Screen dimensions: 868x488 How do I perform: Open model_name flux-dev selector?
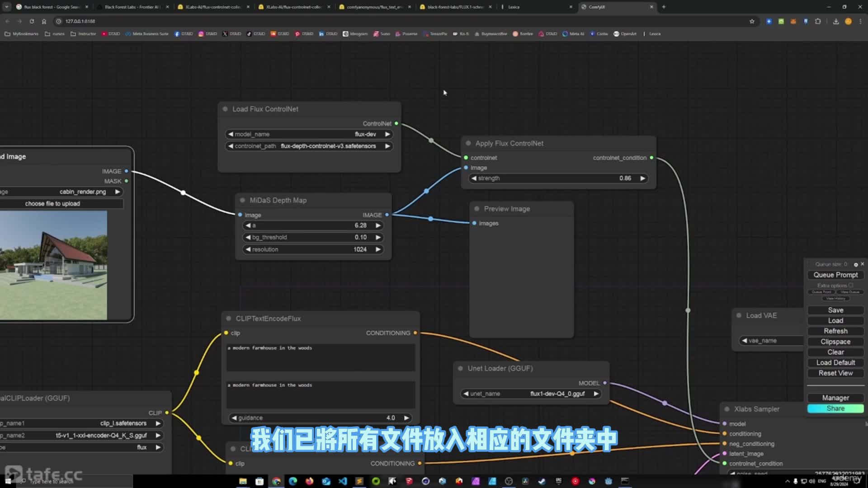tap(309, 134)
